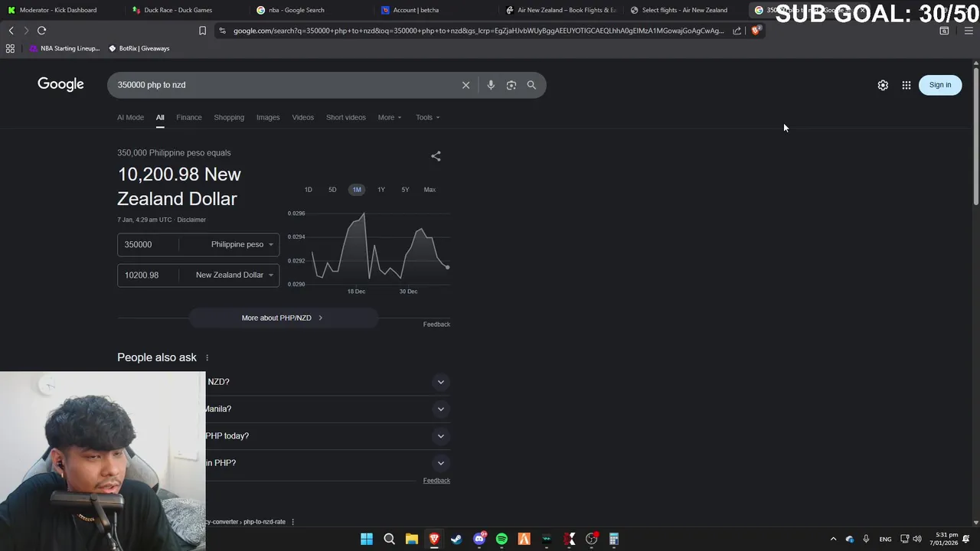
Task: Go back in browser history
Action: (x=11, y=31)
